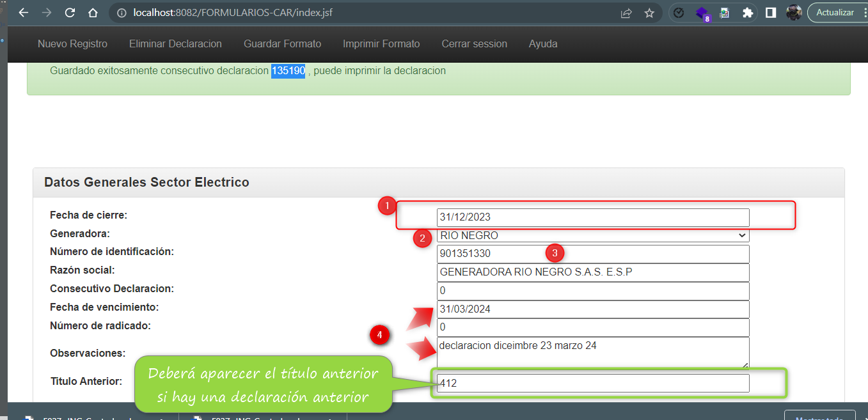Click Guardar Formato in the top menu
This screenshot has height=420, width=868.
tap(282, 44)
